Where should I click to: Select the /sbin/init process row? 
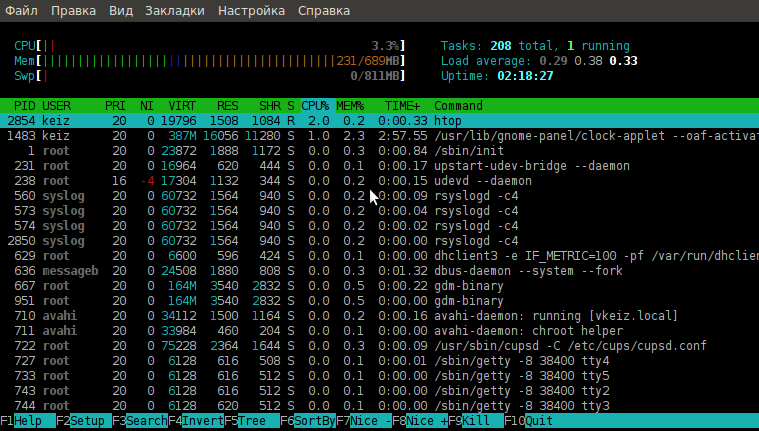point(380,151)
